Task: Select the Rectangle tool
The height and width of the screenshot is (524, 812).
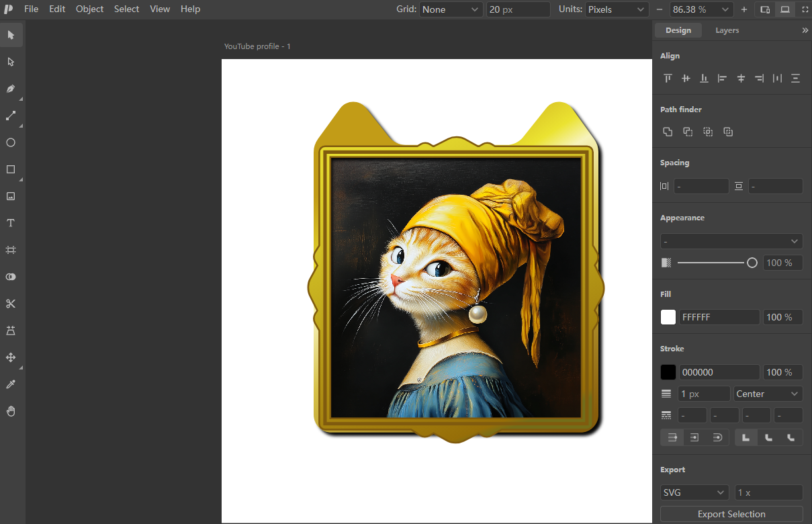Action: click(11, 169)
